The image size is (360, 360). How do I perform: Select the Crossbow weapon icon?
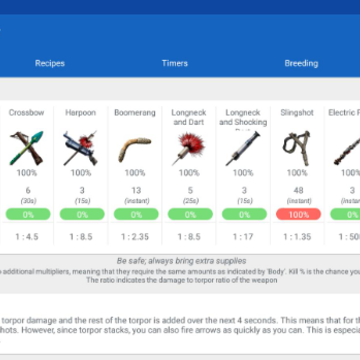27,148
